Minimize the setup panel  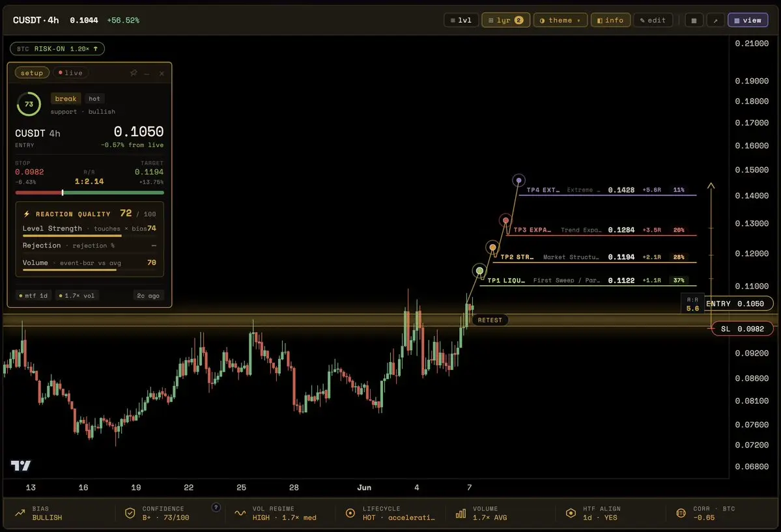click(147, 73)
